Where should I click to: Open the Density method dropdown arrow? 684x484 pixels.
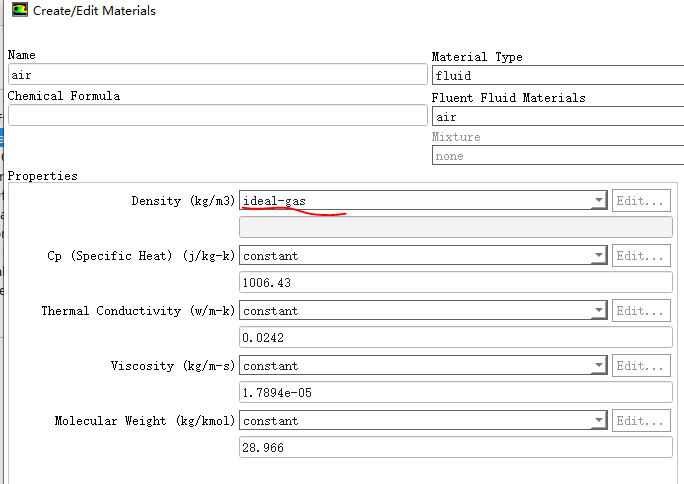tap(599, 201)
